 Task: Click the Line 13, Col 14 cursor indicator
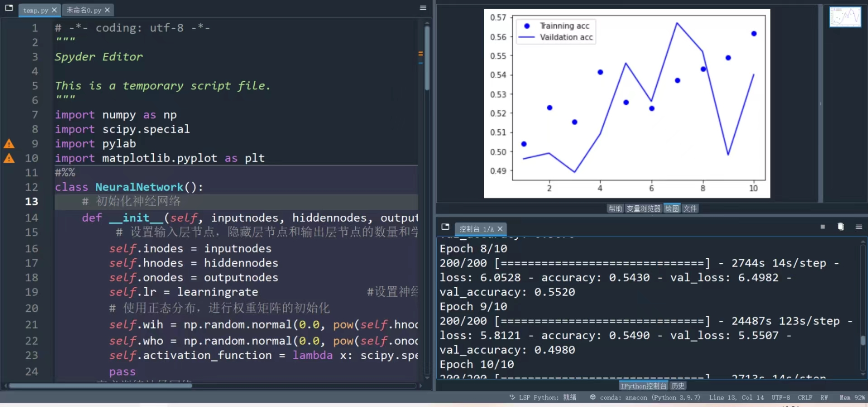pos(736,398)
